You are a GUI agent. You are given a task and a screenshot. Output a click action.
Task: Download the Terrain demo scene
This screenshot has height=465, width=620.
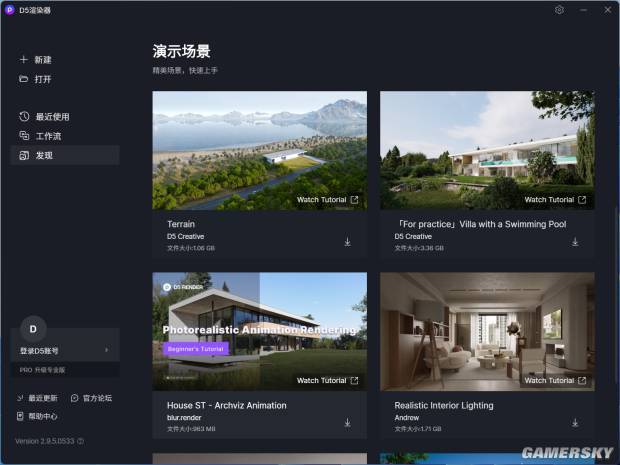coord(347,242)
